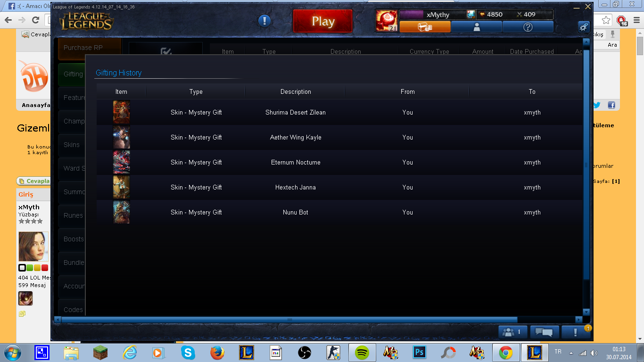Click the Eternum Nocturne skin thumbnail
The height and width of the screenshot is (362, 644).
click(x=121, y=162)
